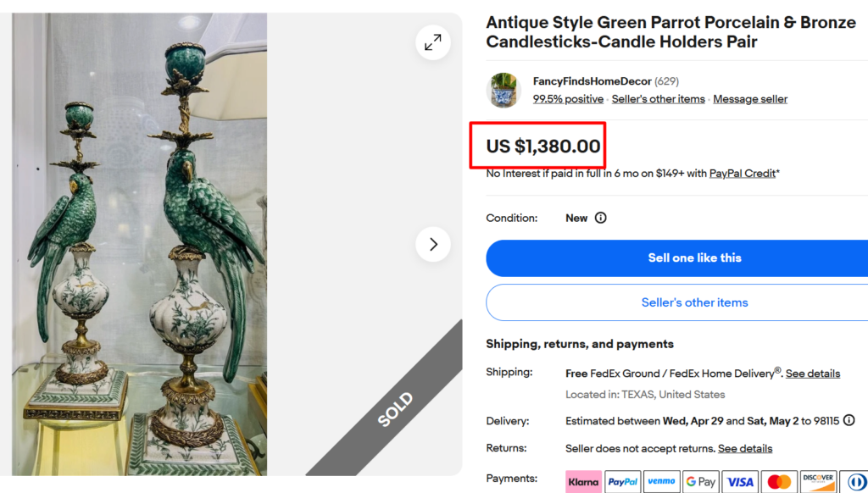Open the image fullscreen expand icon
The height and width of the screenshot is (493, 868).
(432, 42)
